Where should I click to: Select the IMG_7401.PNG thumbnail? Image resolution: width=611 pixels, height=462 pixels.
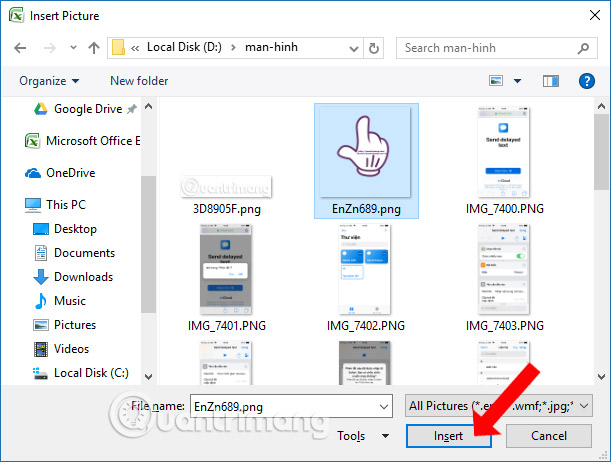pos(226,269)
